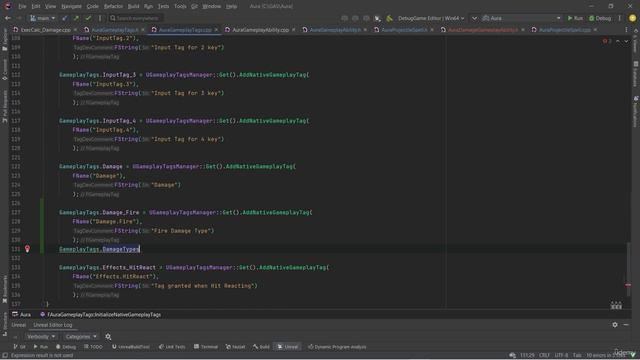Open the TODO tool window
The image size is (640, 360).
pyautogui.click(x=93, y=347)
